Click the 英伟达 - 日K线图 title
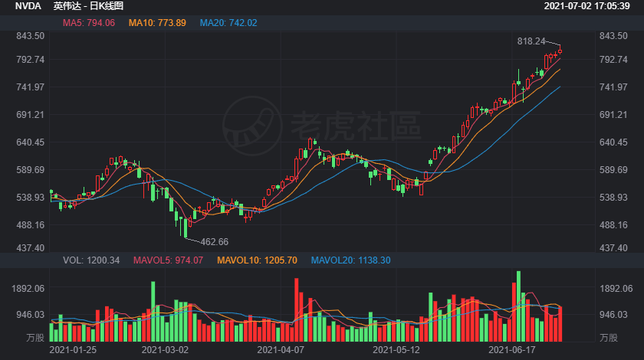Image resolution: width=644 pixels, height=360 pixels. coord(88,6)
